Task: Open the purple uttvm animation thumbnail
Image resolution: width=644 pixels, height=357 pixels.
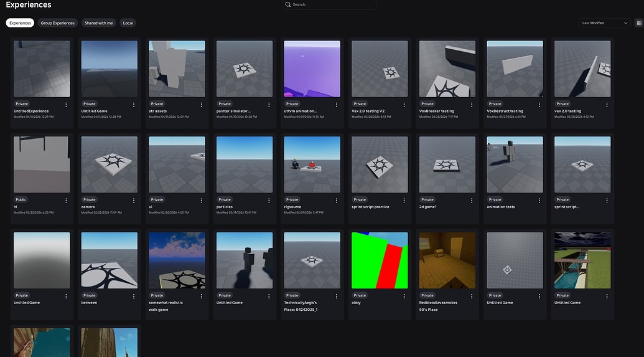Action: 312,69
